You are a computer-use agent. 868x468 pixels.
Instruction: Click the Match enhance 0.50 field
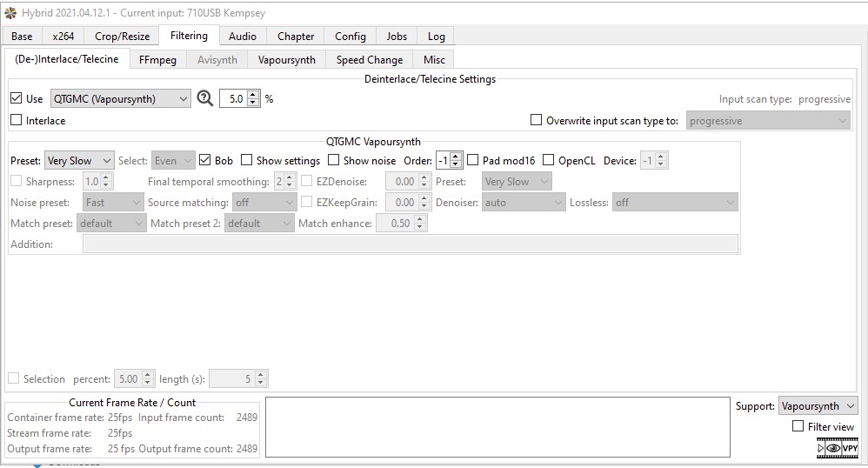pos(401,224)
